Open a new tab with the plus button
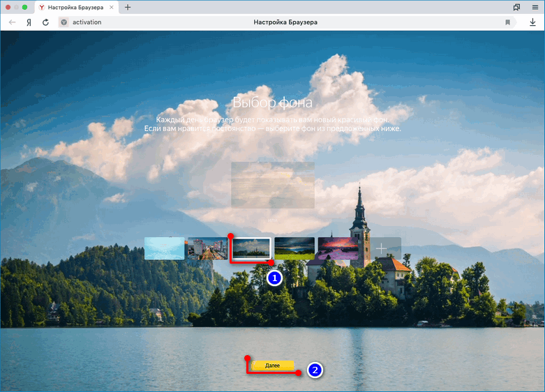Screen dimensions: 545x392 click(127, 7)
